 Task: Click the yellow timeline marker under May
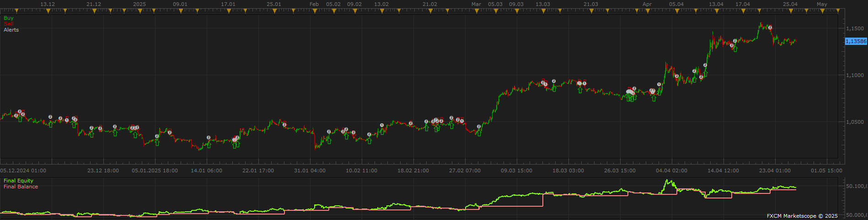click(822, 11)
